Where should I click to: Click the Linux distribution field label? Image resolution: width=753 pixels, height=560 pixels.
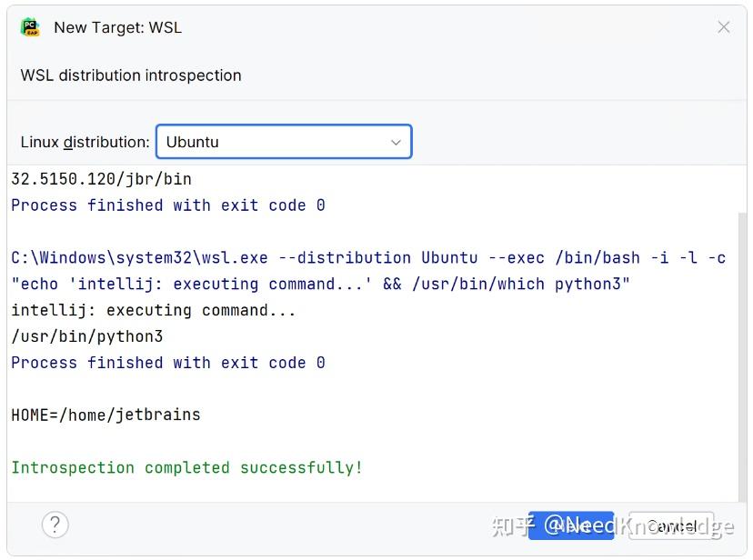point(84,142)
